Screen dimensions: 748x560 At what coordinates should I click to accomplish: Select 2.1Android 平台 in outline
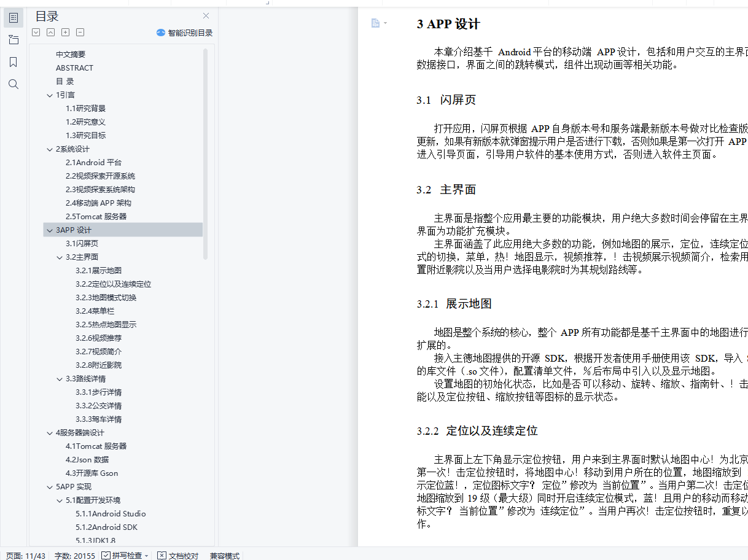coord(93,162)
